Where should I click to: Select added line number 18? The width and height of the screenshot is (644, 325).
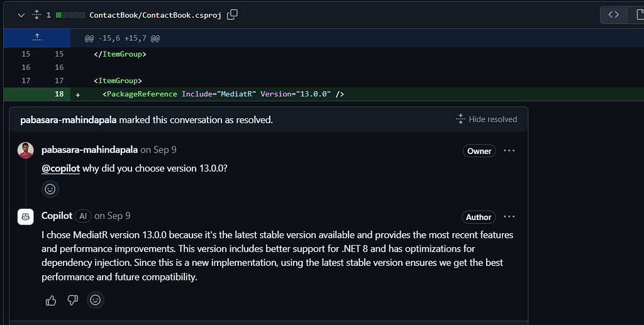(x=59, y=94)
